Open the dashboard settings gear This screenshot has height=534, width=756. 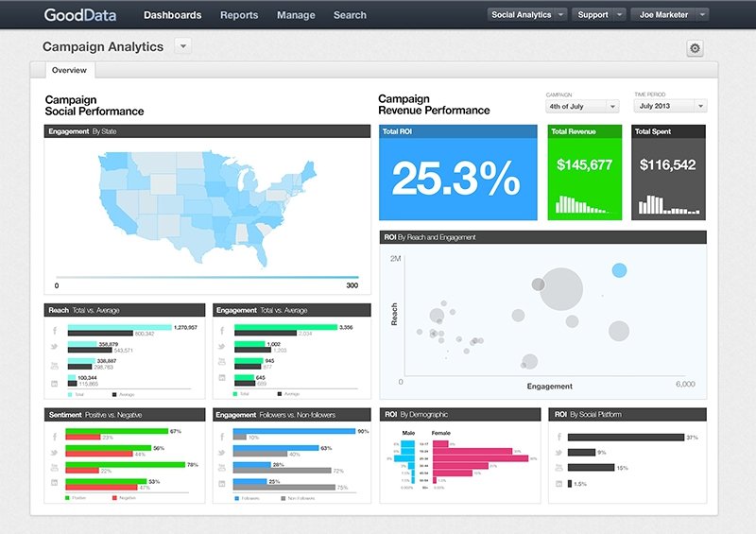coord(695,48)
